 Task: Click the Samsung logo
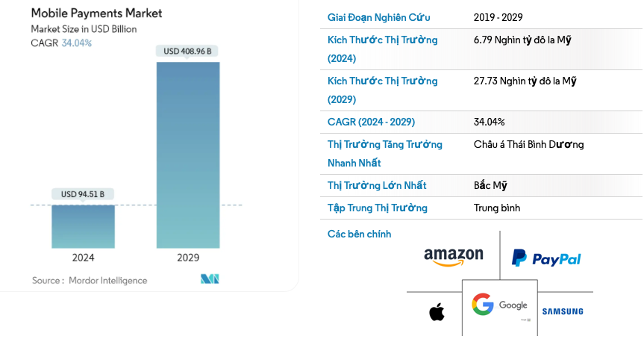tap(563, 311)
